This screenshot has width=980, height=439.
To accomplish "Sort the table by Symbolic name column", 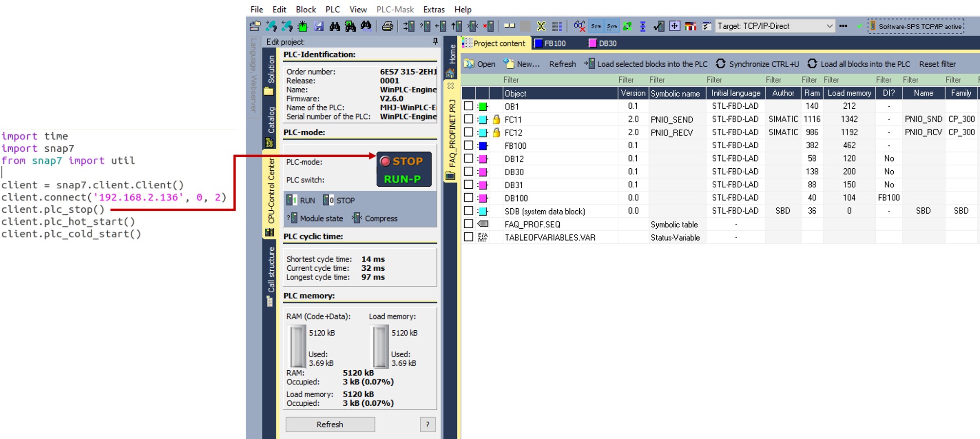I will pyautogui.click(x=675, y=93).
